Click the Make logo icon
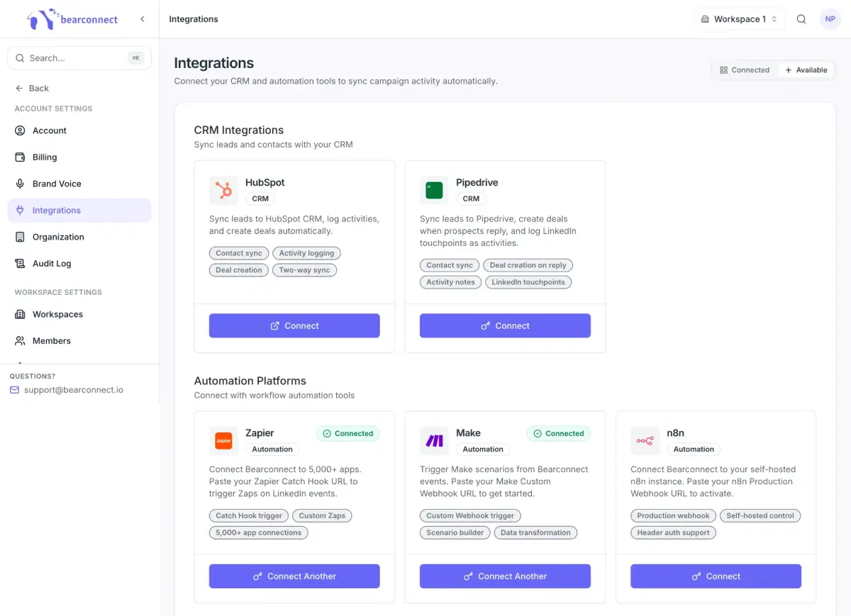The image size is (851, 616). pos(434,440)
